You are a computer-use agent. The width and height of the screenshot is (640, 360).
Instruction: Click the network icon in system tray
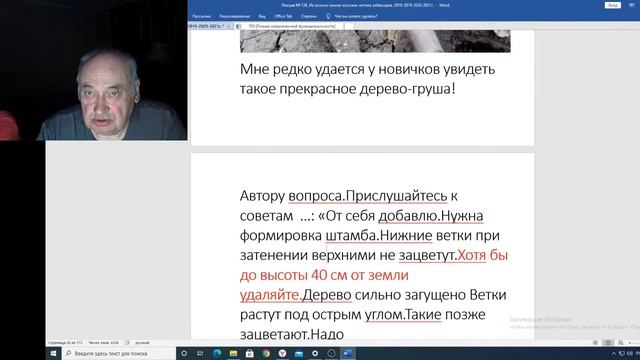tap(622, 353)
